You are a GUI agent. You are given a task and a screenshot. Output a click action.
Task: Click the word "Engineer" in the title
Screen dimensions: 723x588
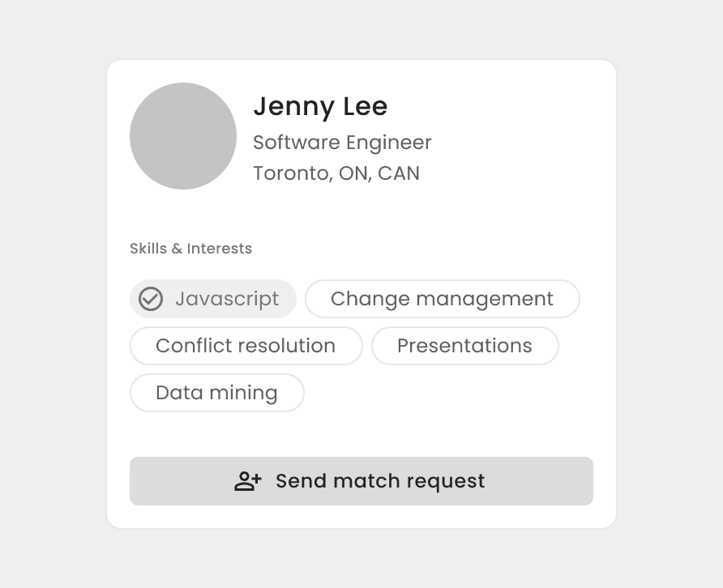[388, 143]
